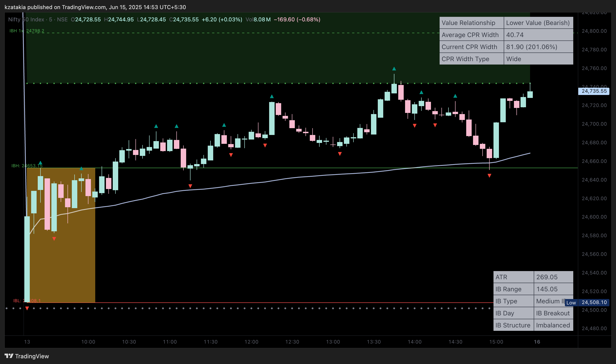Click the 10:00 time axis label
Image resolution: width=616 pixels, height=364 pixels.
[88, 342]
